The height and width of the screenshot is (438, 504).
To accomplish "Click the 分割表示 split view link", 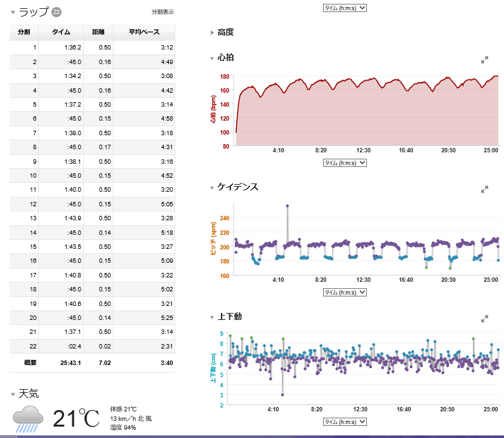I will (x=162, y=12).
